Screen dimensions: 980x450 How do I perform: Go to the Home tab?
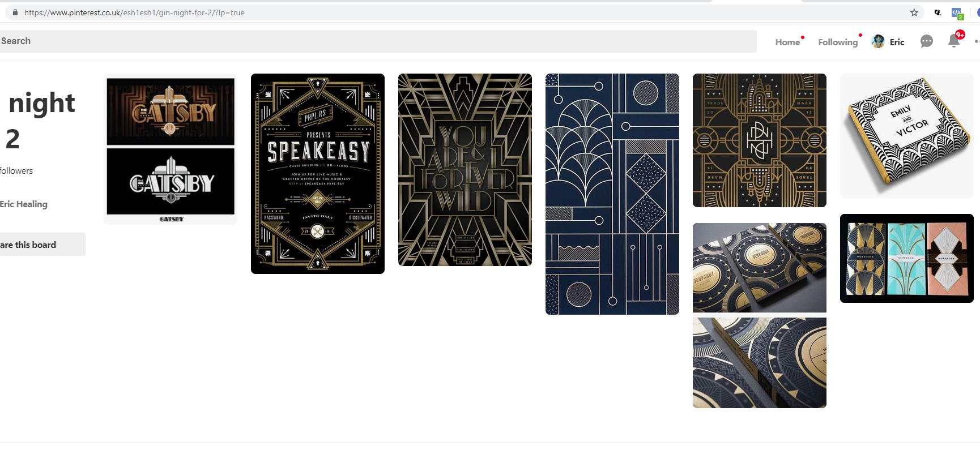[787, 42]
